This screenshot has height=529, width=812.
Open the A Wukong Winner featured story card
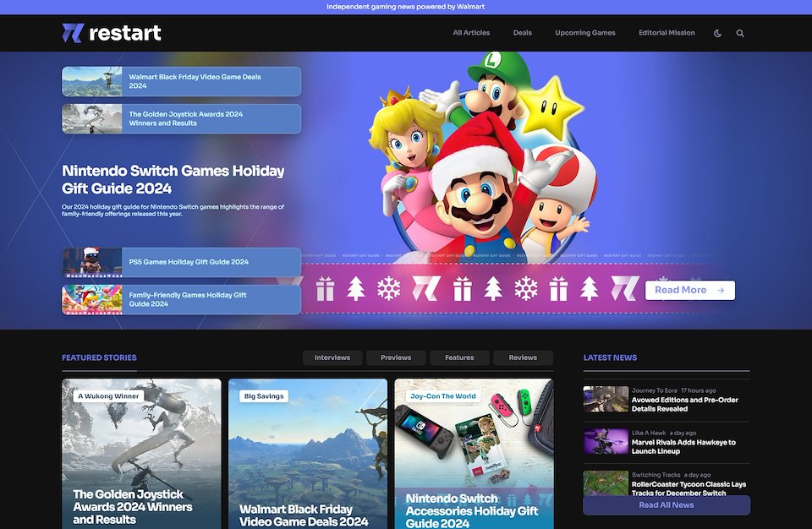tap(141, 454)
